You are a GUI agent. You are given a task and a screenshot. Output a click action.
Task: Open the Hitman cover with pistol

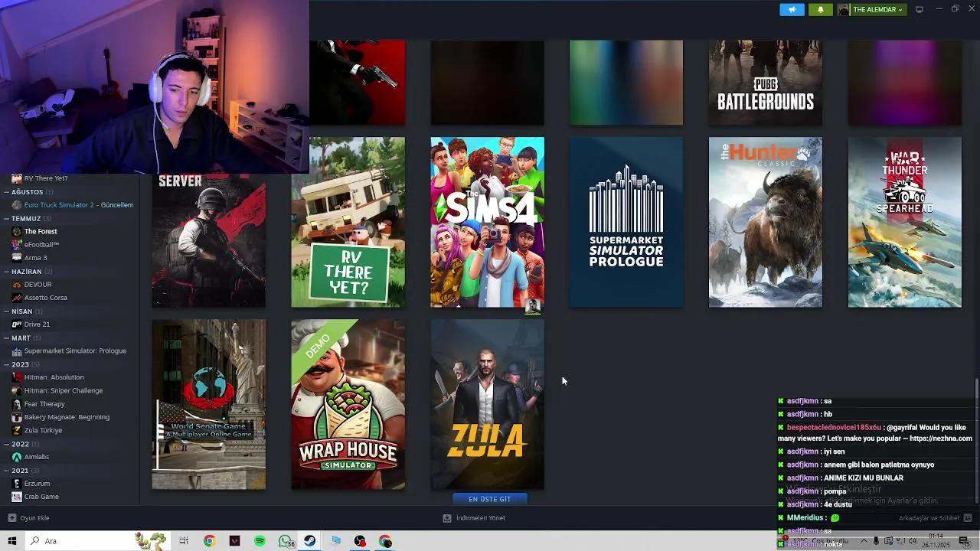tap(358, 83)
